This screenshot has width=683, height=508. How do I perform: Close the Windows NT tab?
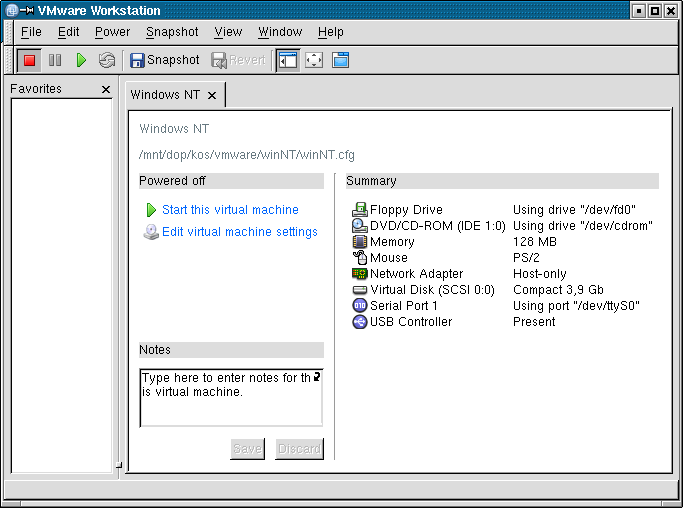212,95
